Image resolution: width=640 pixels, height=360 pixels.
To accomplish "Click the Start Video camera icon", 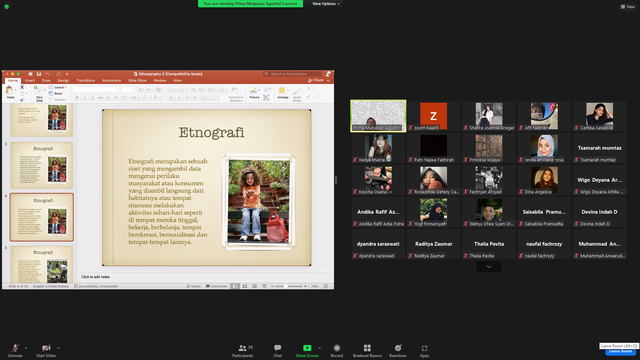I will tap(46, 348).
